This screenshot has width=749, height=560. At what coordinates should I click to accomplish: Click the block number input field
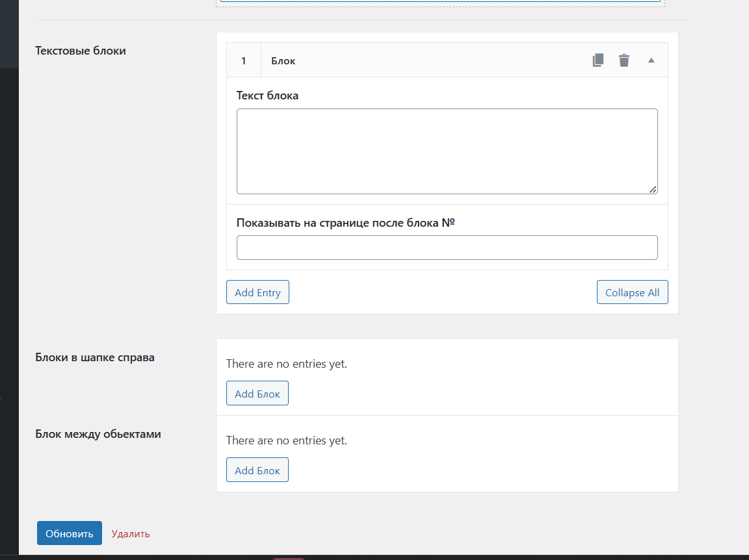tap(447, 248)
